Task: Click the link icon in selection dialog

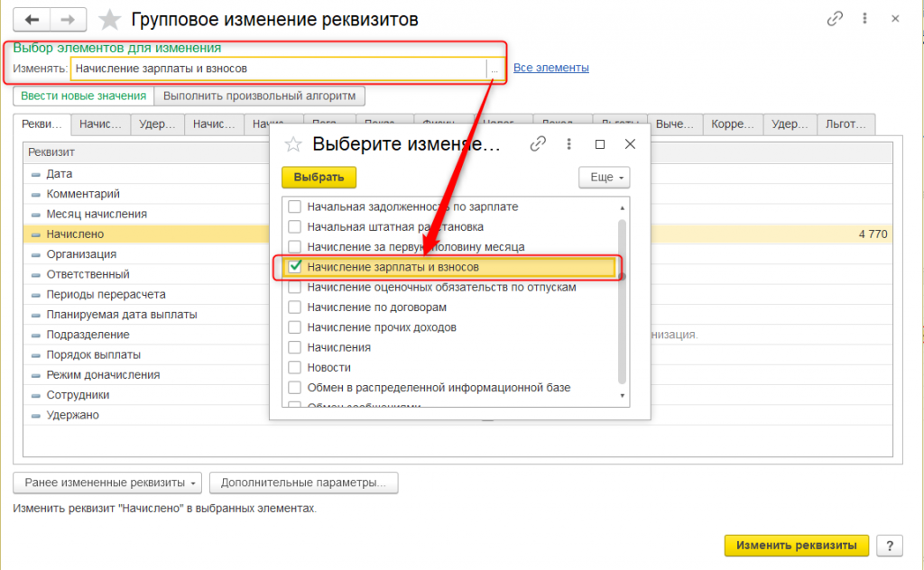Action: point(539,143)
